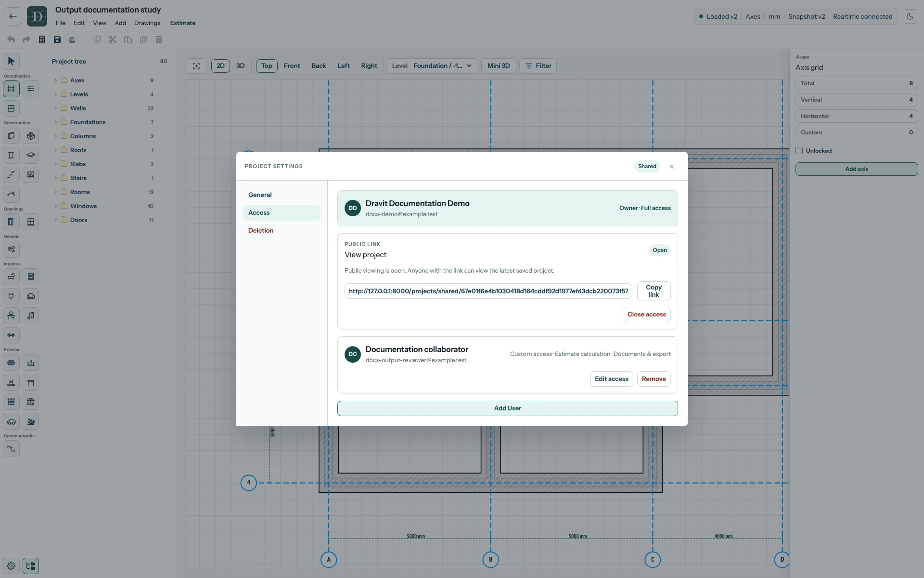The height and width of the screenshot is (578, 924).
Task: Open the Level Foundation dropdown
Action: point(432,66)
